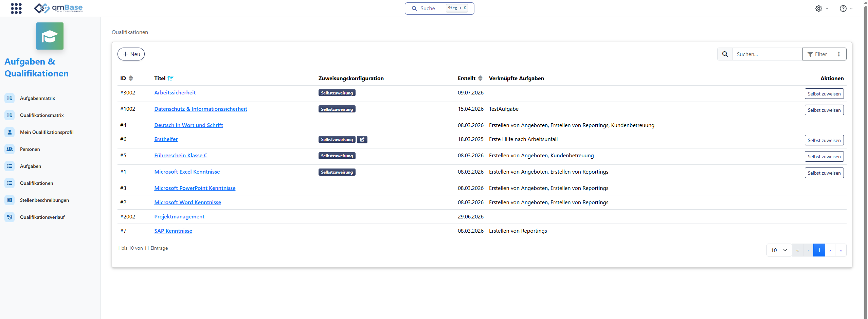Screen dimensions: 868x319
Task: Open the Personen section
Action: pos(30,149)
